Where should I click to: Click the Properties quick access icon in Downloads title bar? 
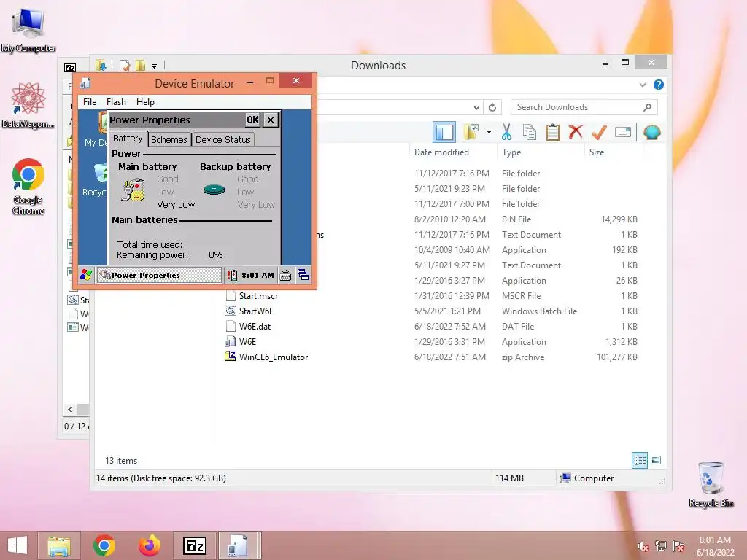pyautogui.click(x=125, y=65)
